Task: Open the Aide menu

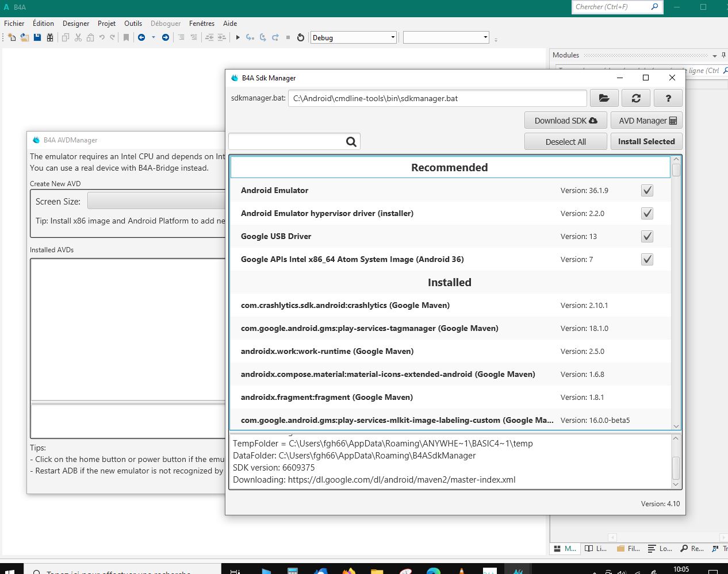Action: (230, 24)
